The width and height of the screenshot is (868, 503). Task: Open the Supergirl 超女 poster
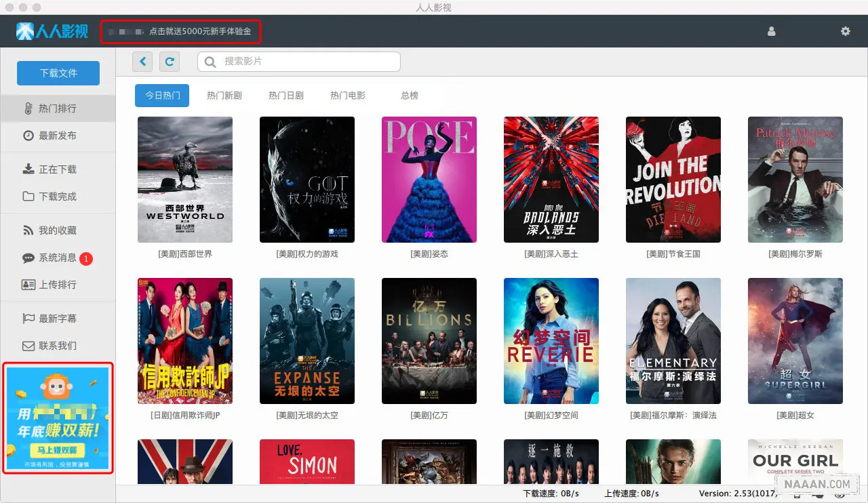(x=795, y=341)
